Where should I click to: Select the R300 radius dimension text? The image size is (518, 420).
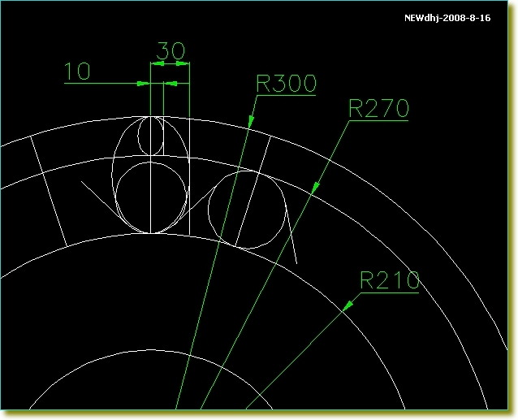pyautogui.click(x=286, y=83)
